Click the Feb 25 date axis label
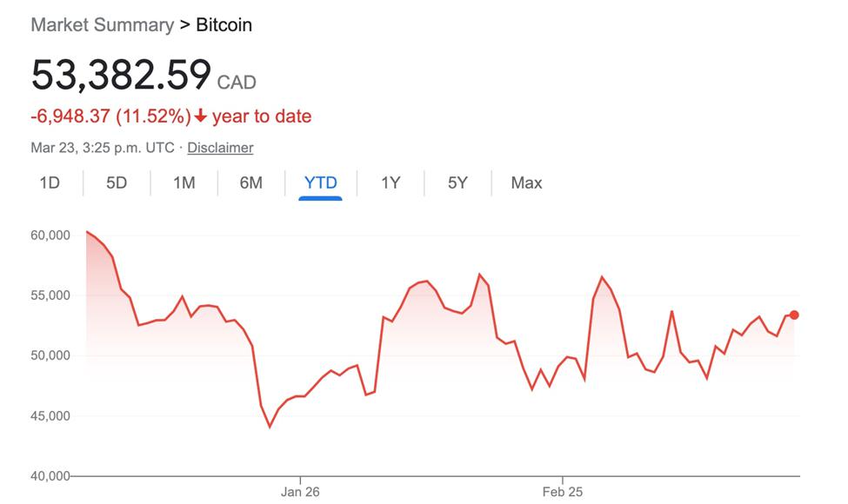Image resolution: width=848 pixels, height=504 pixels. pos(563,492)
